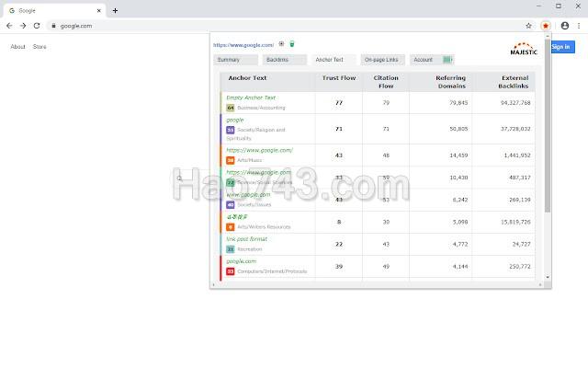
Task: Open the On-page Links tab
Action: tap(383, 60)
